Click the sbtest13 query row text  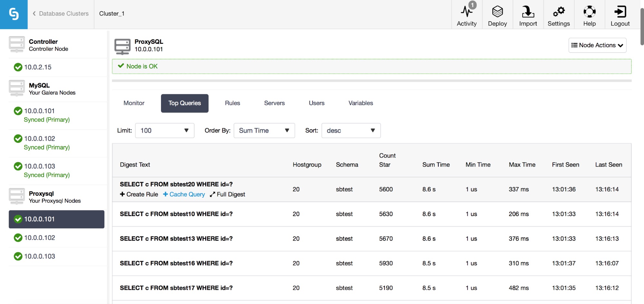[x=176, y=239]
